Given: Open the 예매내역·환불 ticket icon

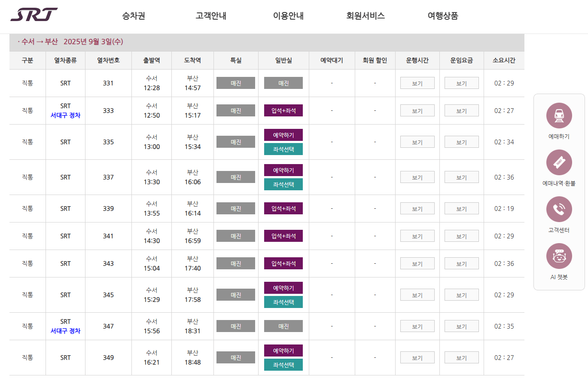Looking at the screenshot, I should pyautogui.click(x=559, y=162).
